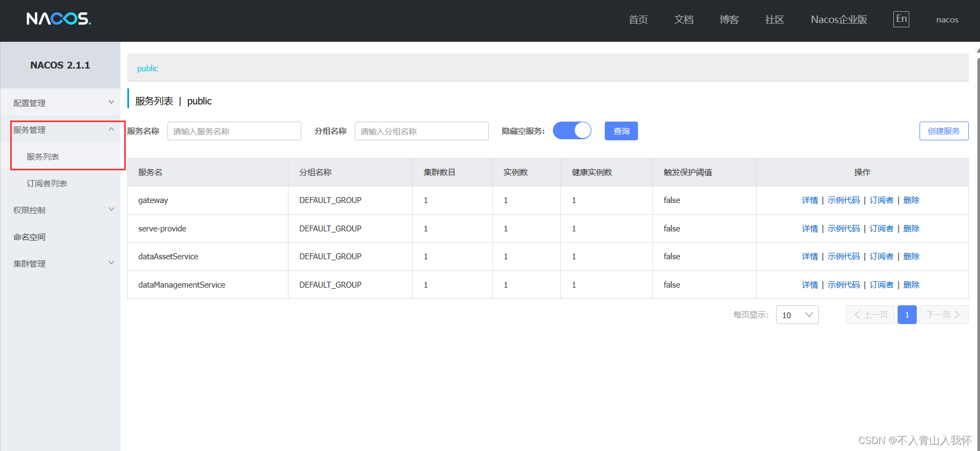Open 订阅者 for dataAssetService
This screenshot has width=980, height=451.
882,257
